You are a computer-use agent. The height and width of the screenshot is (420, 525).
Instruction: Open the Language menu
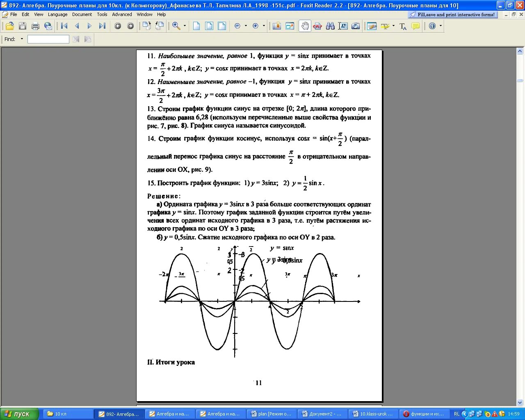click(x=57, y=14)
